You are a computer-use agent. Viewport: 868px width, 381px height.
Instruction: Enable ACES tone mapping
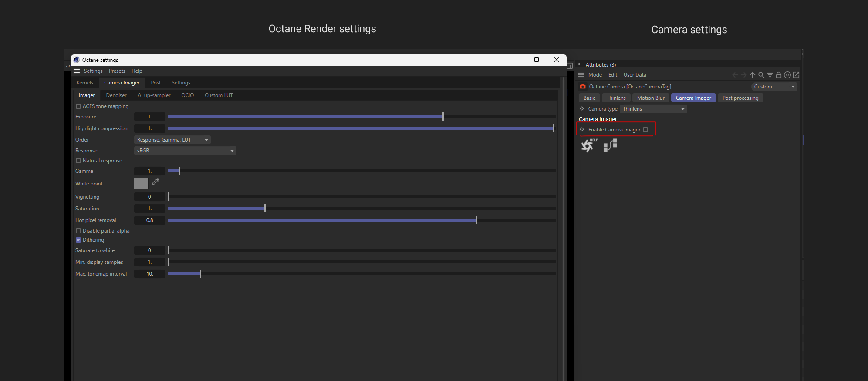(x=78, y=106)
